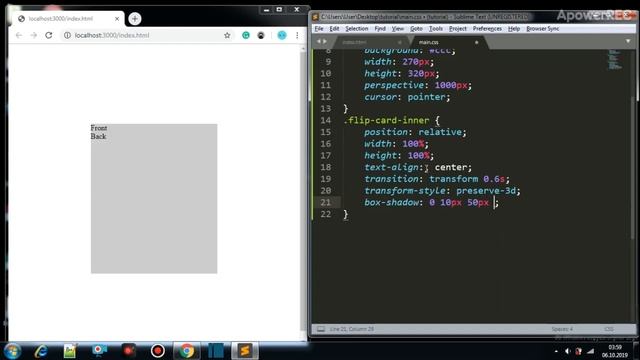The image size is (640, 360).
Task: View site information icon in address bar
Action: (x=67, y=36)
